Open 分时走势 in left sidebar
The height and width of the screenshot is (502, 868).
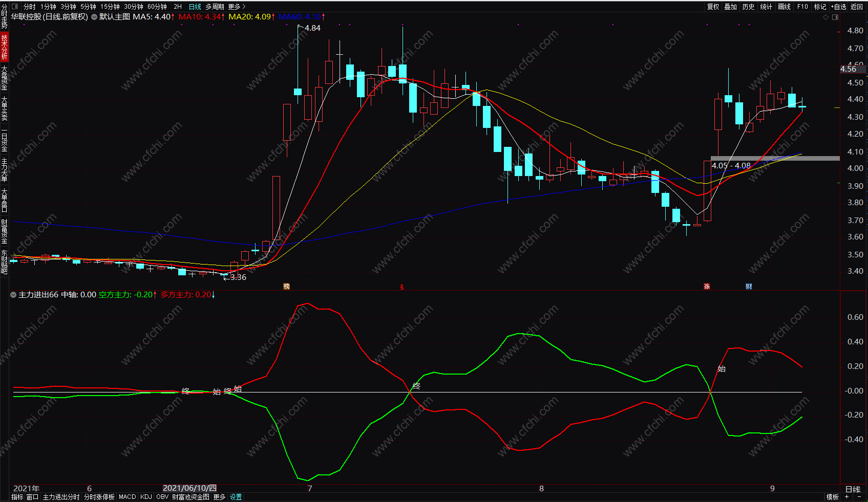[x=4, y=17]
